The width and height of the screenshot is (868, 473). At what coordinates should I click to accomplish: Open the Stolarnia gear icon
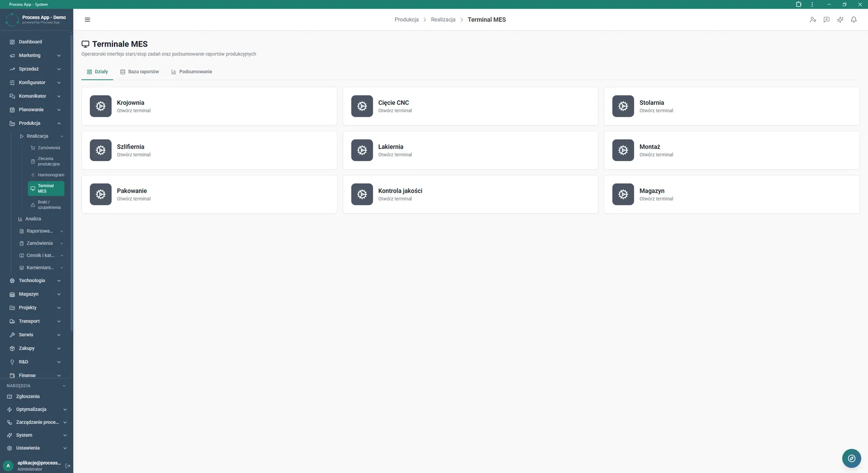(623, 106)
